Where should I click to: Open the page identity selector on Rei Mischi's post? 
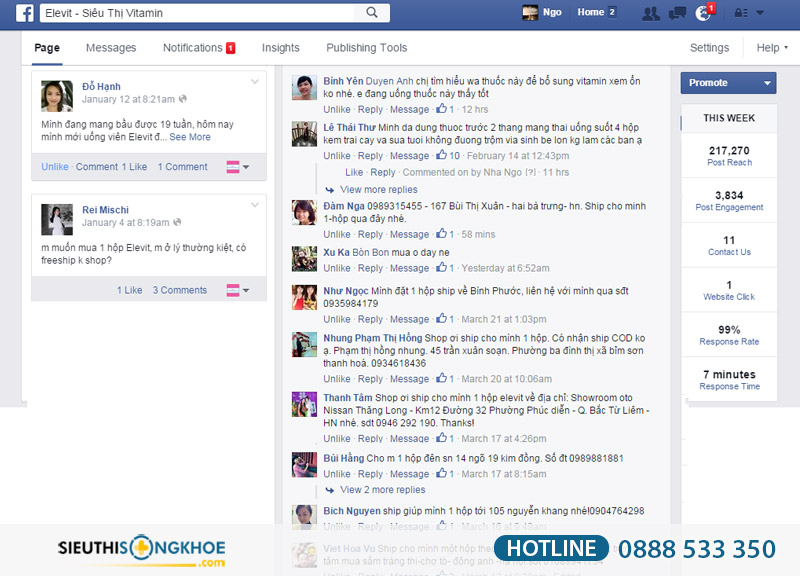tap(238, 290)
